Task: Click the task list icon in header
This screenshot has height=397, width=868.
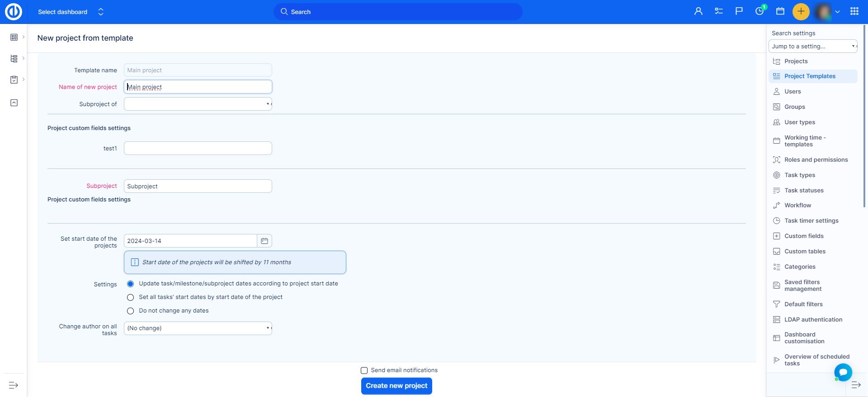Action: (719, 12)
